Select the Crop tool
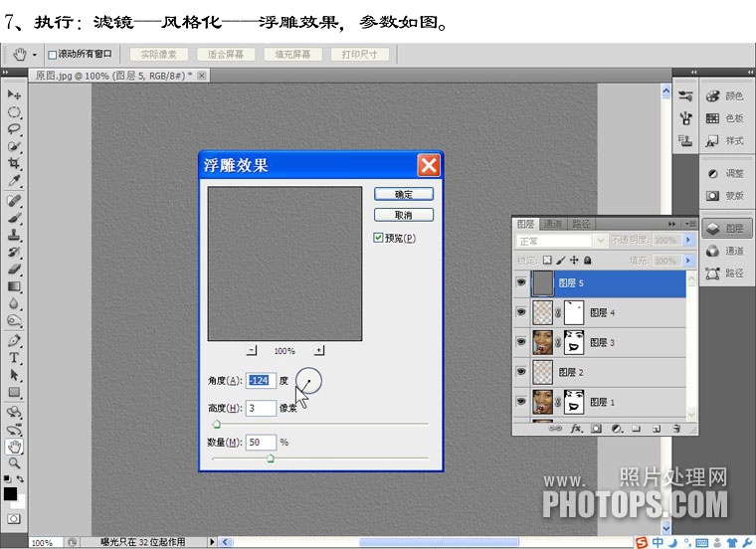Viewport: 756px width, 549px height. pyautogui.click(x=14, y=163)
